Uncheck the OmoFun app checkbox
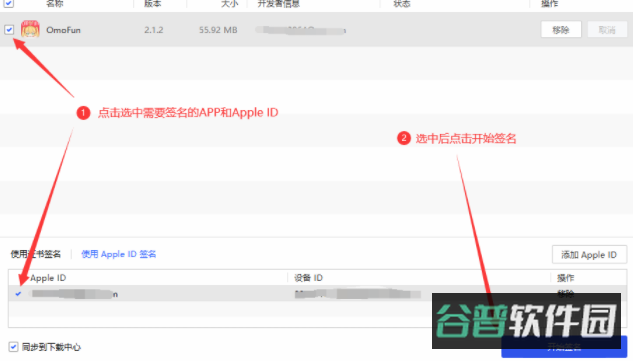The height and width of the screenshot is (361, 633). (x=9, y=29)
